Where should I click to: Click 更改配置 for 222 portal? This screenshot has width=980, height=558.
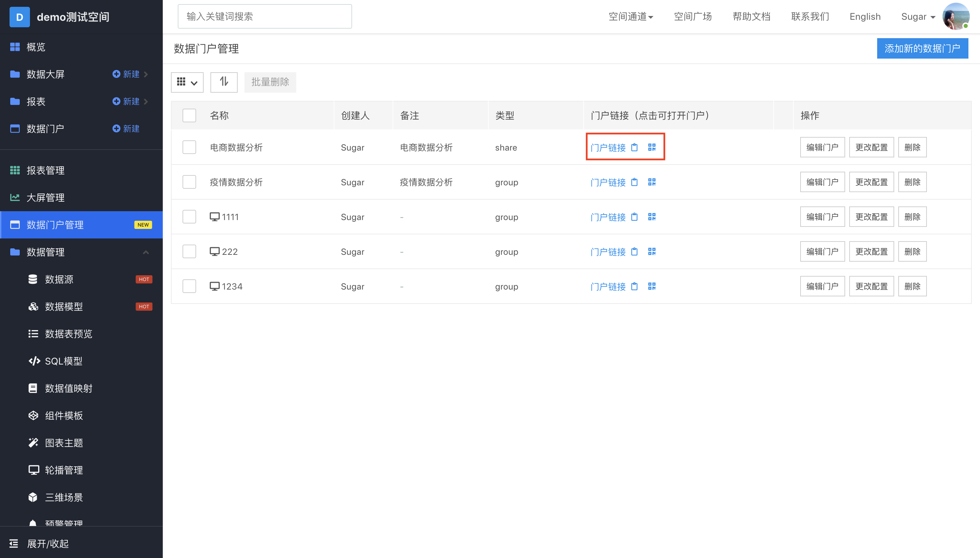[871, 251]
